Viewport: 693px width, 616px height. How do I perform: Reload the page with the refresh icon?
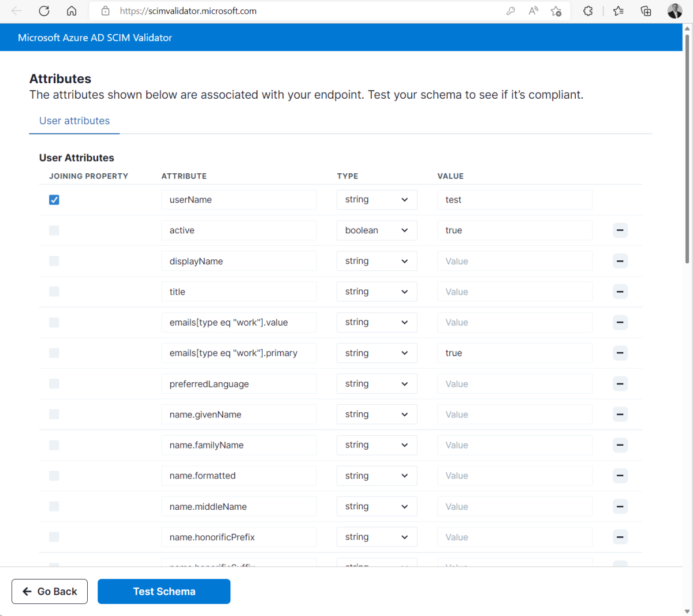(44, 11)
